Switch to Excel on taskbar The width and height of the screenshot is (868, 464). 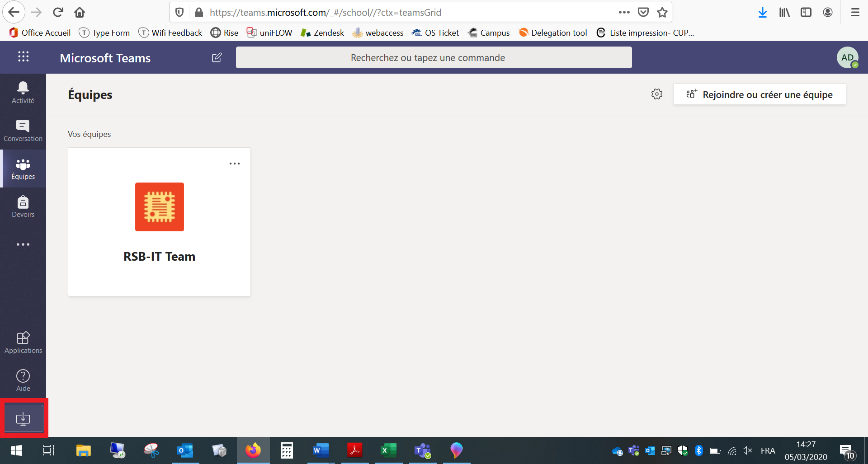pyautogui.click(x=388, y=450)
